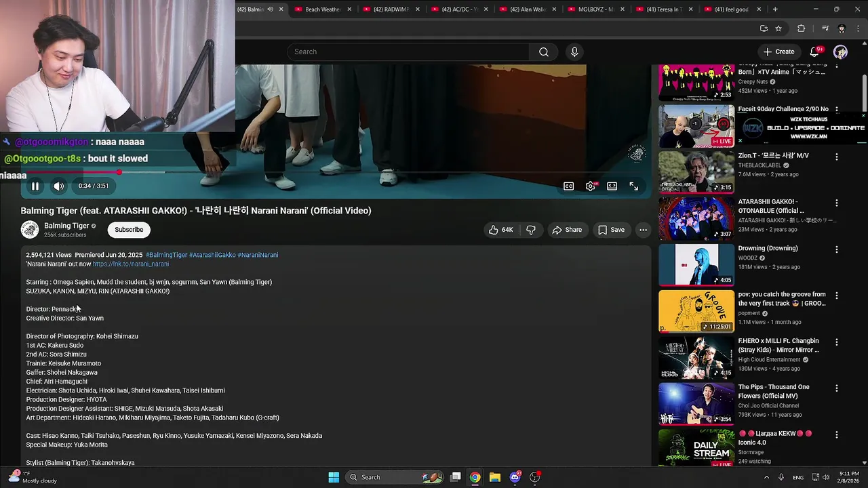Open Chrome extensions puzzle icon

(x=801, y=28)
